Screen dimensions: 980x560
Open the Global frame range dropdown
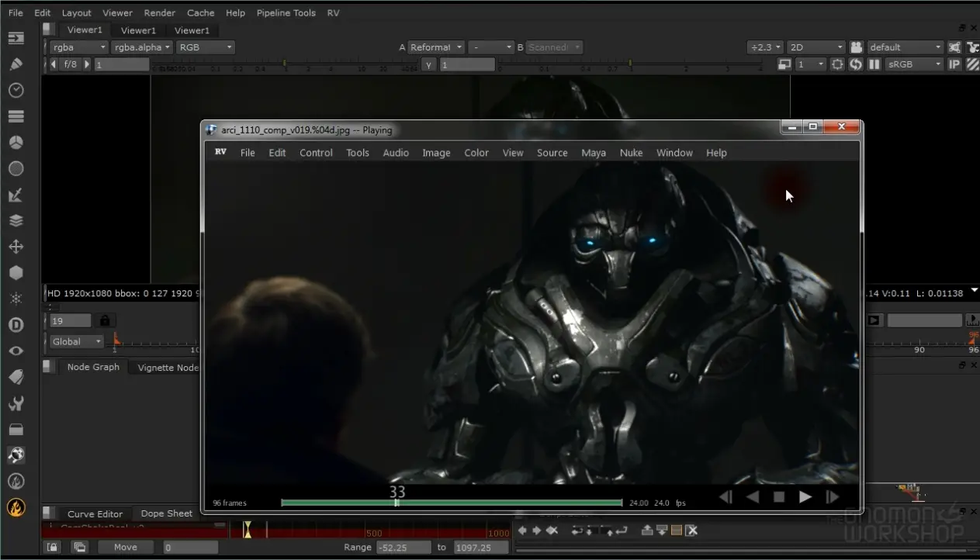(76, 341)
